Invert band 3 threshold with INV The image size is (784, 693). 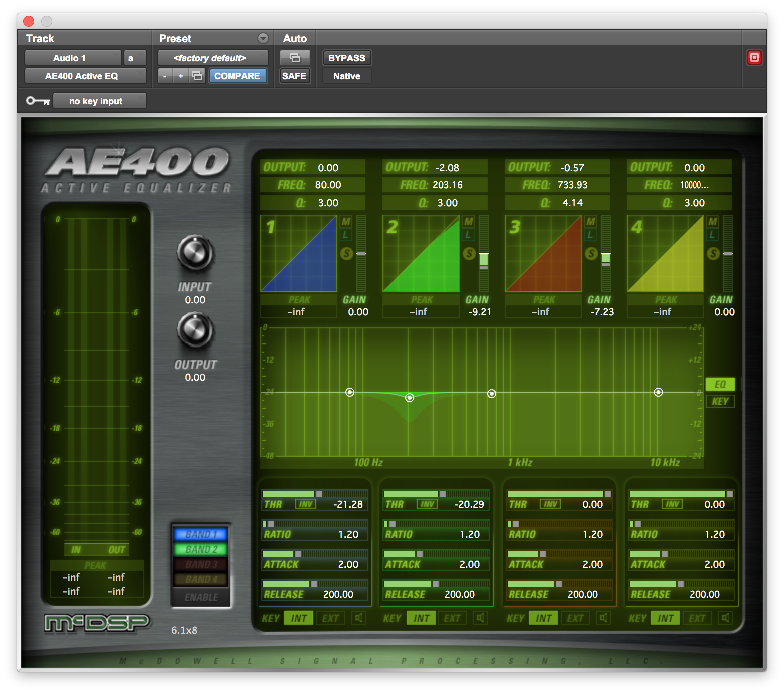point(550,504)
